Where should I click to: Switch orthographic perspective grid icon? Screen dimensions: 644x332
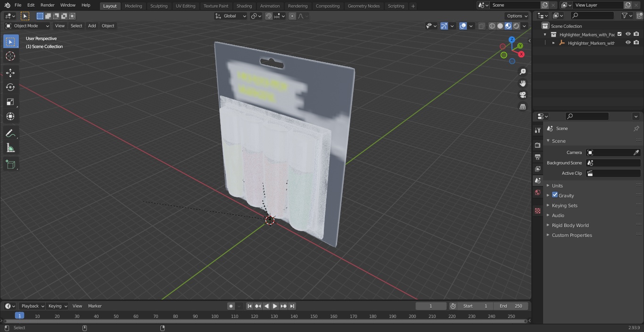(x=522, y=107)
